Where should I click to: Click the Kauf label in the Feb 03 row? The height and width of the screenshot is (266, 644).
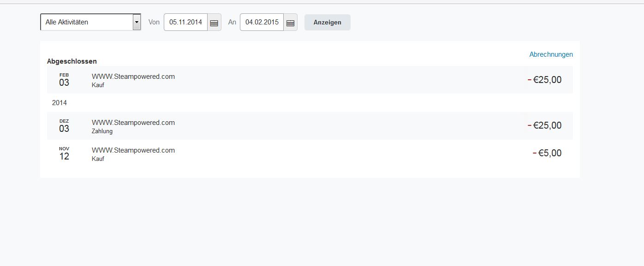click(x=98, y=85)
